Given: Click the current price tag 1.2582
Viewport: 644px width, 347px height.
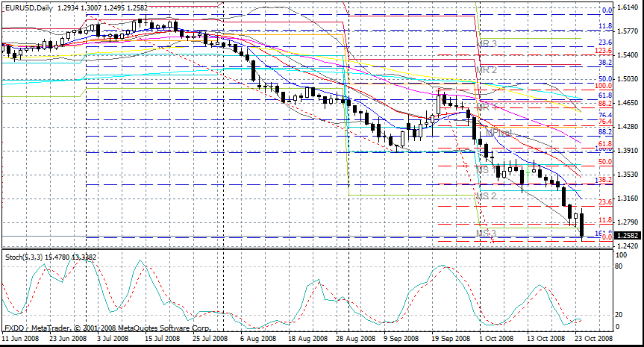Looking at the screenshot, I should pos(628,236).
